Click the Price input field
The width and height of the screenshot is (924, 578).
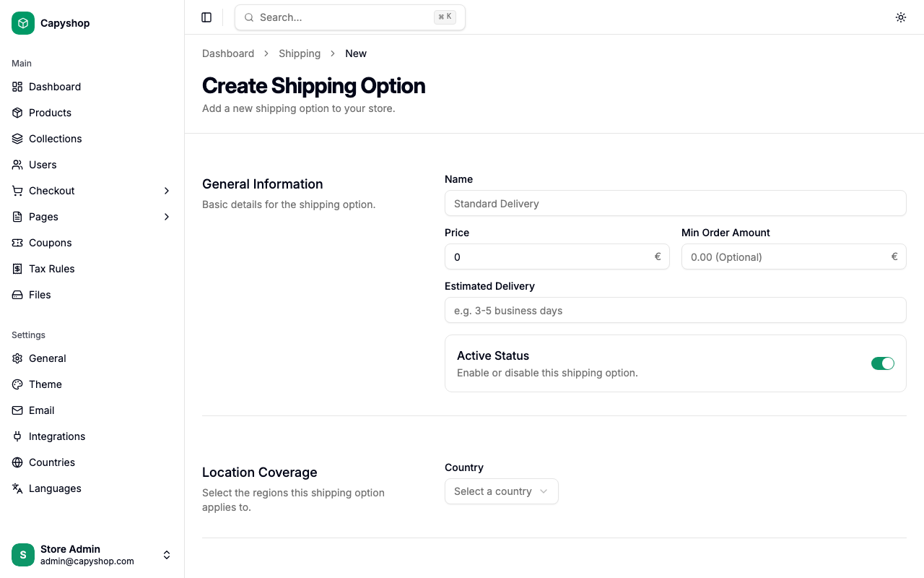click(x=557, y=257)
